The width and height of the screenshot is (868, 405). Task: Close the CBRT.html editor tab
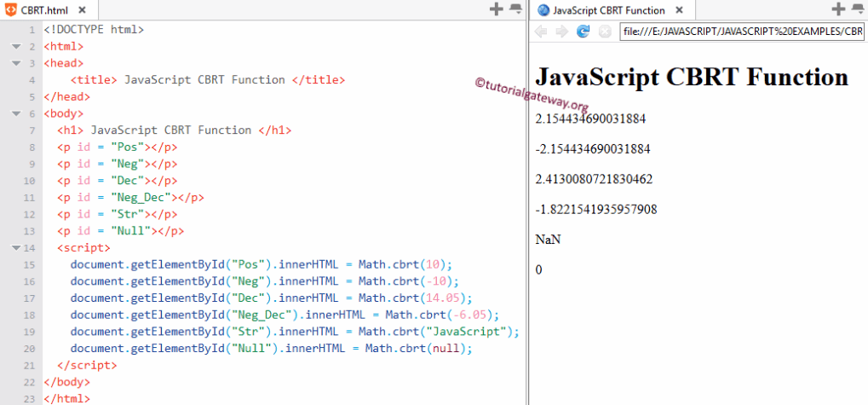pyautogui.click(x=82, y=10)
